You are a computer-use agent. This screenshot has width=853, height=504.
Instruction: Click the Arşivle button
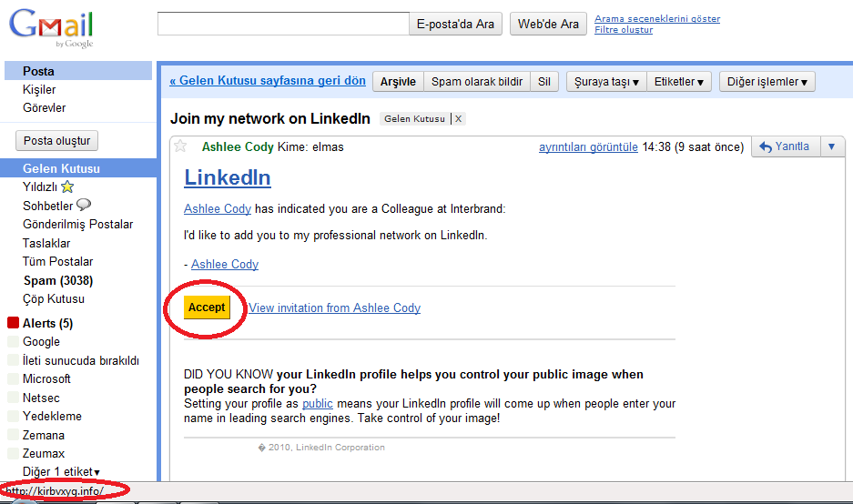[398, 82]
